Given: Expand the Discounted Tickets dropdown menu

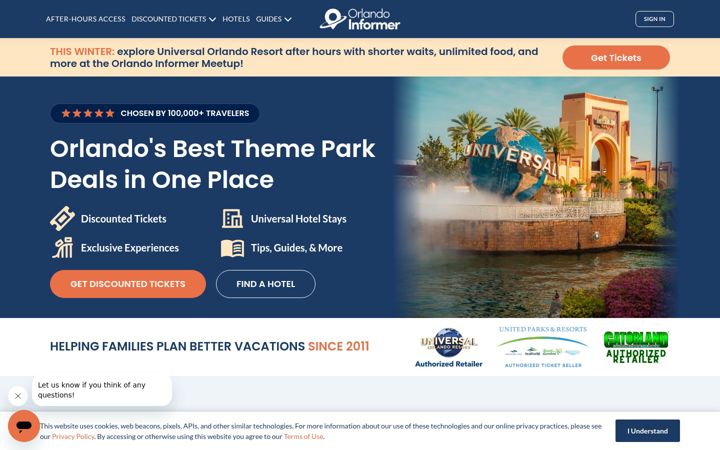Looking at the screenshot, I should point(173,19).
